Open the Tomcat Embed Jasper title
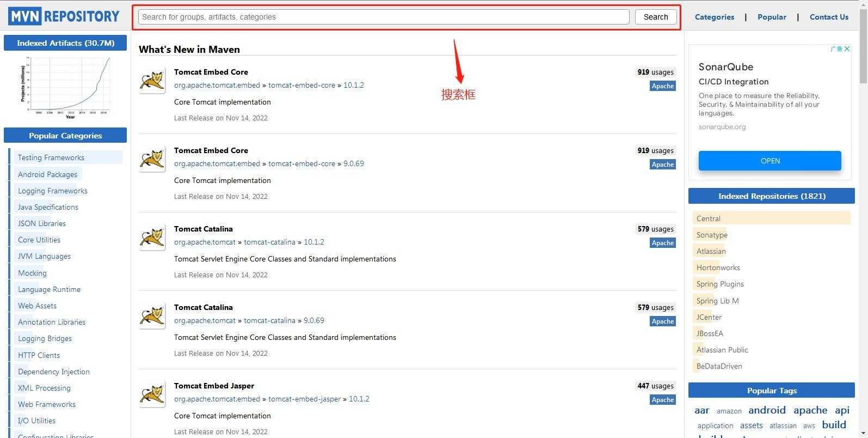 pyautogui.click(x=214, y=386)
